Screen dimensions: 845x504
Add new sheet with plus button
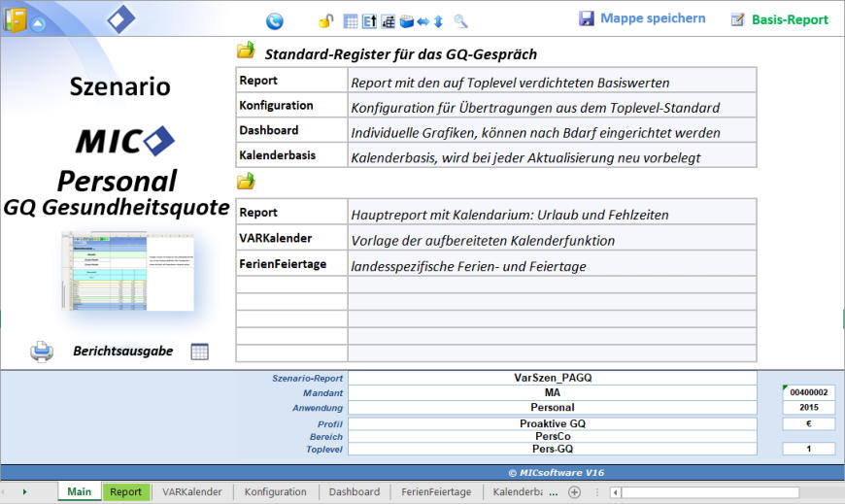[x=574, y=492]
